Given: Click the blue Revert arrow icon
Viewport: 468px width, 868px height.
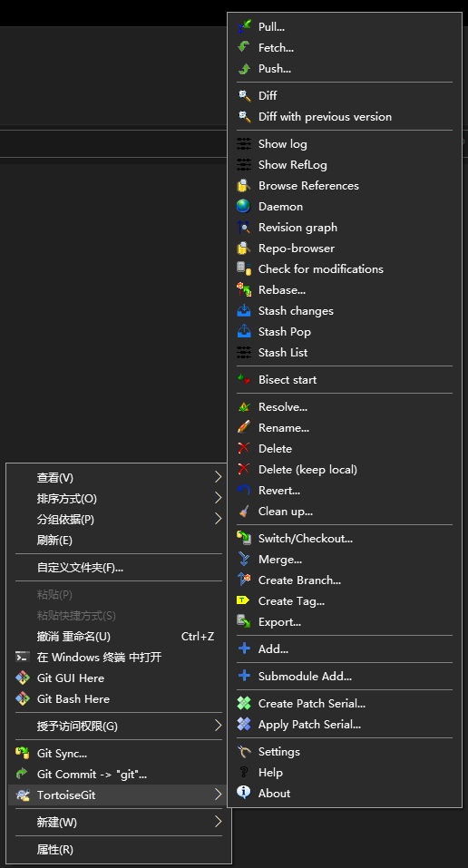Looking at the screenshot, I should 244,490.
